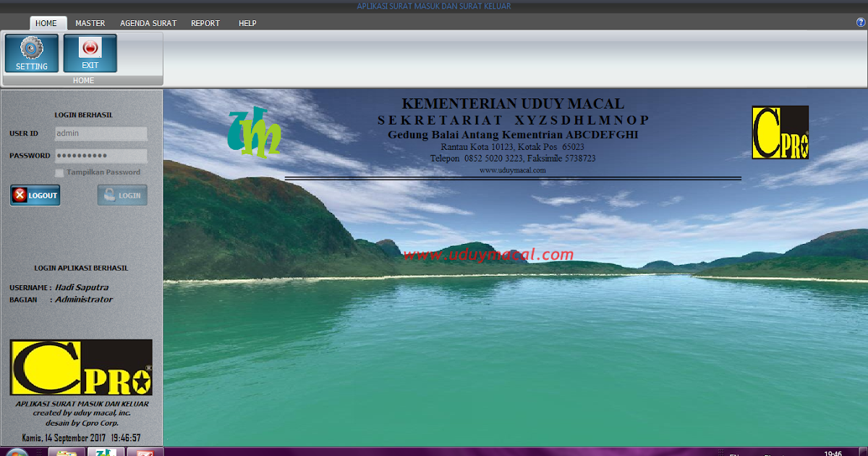The height and width of the screenshot is (456, 868).
Task: Click the Cpro logo at the top right
Action: coord(780,132)
